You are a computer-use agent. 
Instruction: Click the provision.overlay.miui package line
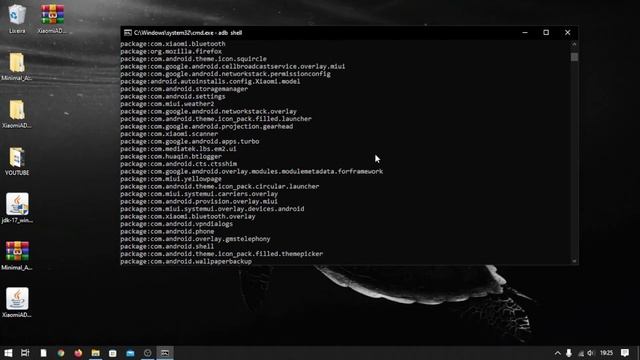[199, 201]
